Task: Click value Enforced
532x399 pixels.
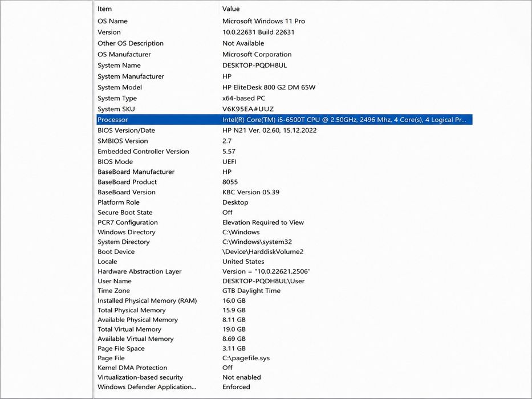Action: (236, 387)
